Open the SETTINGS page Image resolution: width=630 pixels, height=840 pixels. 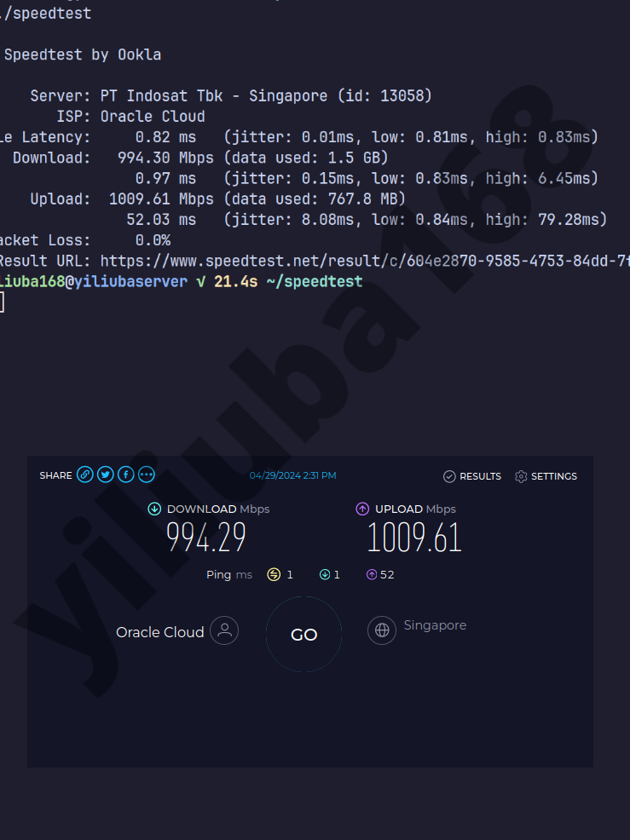click(x=546, y=476)
